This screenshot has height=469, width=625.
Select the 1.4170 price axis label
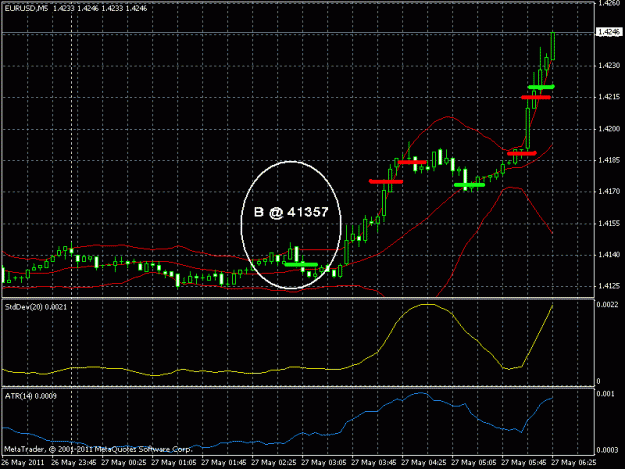[x=609, y=192]
